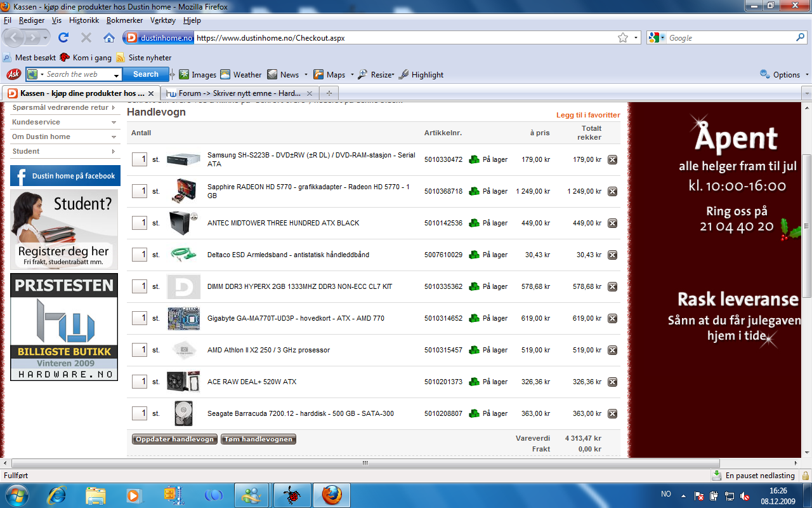
Task: Click the Ask logo icon
Action: coord(13,74)
